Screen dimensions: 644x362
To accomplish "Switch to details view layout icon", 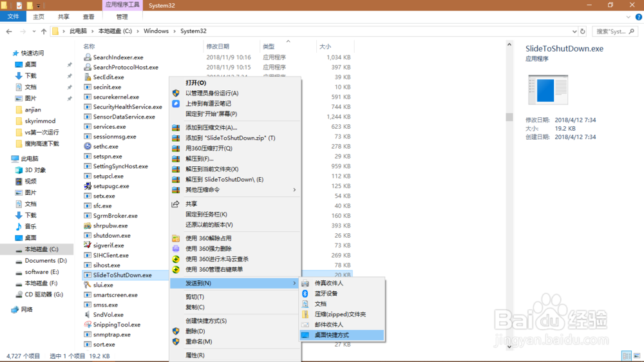I will coord(627,356).
